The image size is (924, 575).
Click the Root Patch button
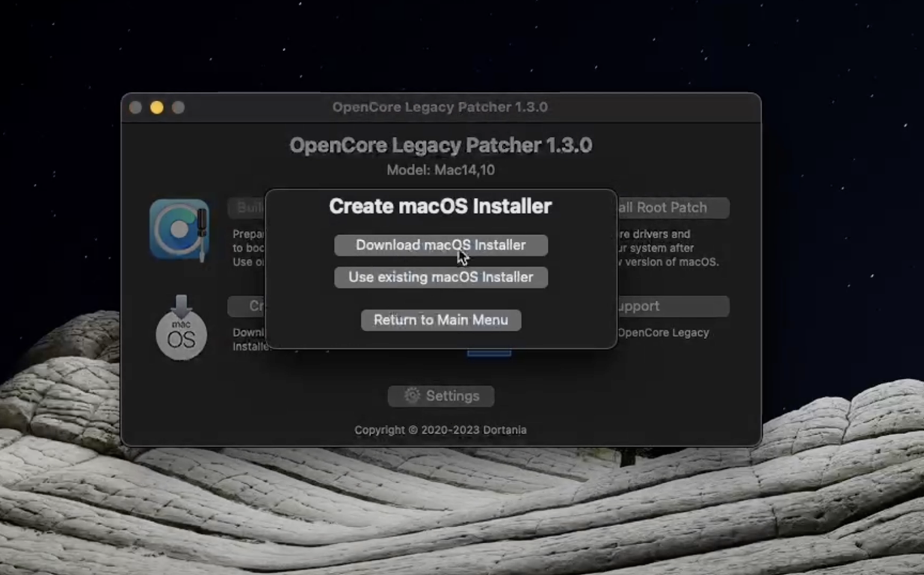[x=673, y=208]
